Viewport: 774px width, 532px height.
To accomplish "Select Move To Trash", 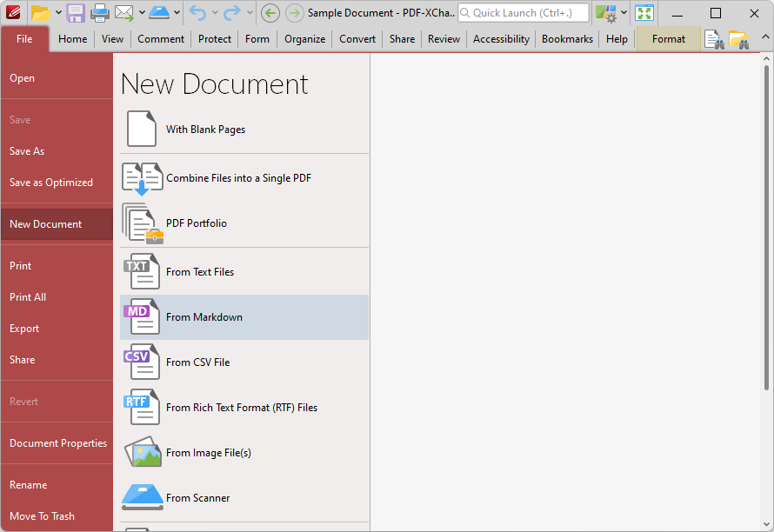I will pos(57,516).
